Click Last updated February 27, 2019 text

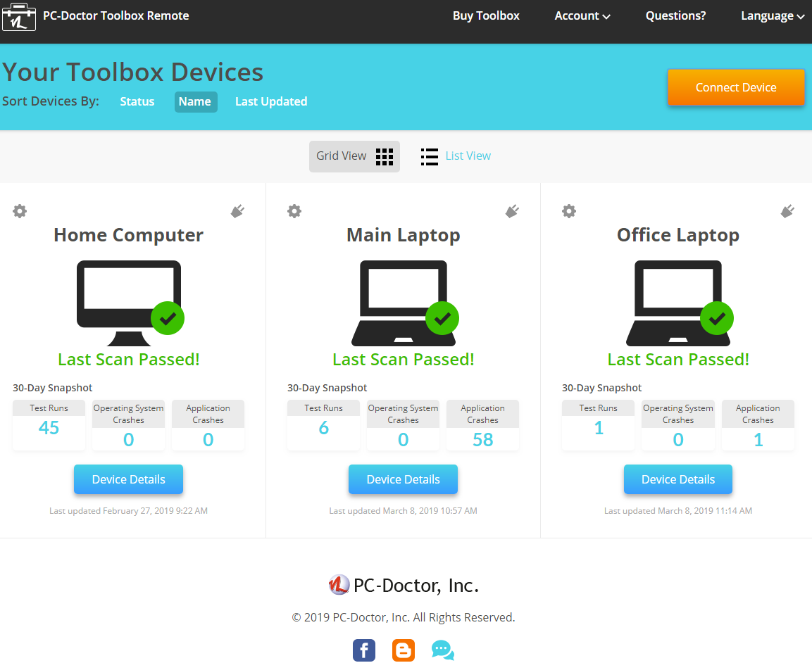click(x=128, y=511)
